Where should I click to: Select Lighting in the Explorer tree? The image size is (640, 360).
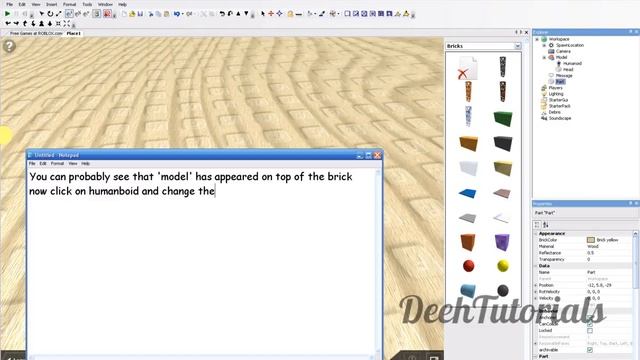pos(556,94)
